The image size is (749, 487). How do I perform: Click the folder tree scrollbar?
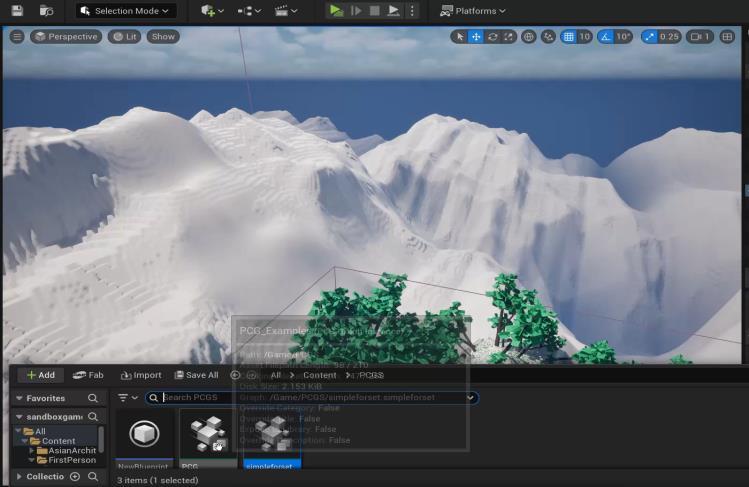click(101, 439)
